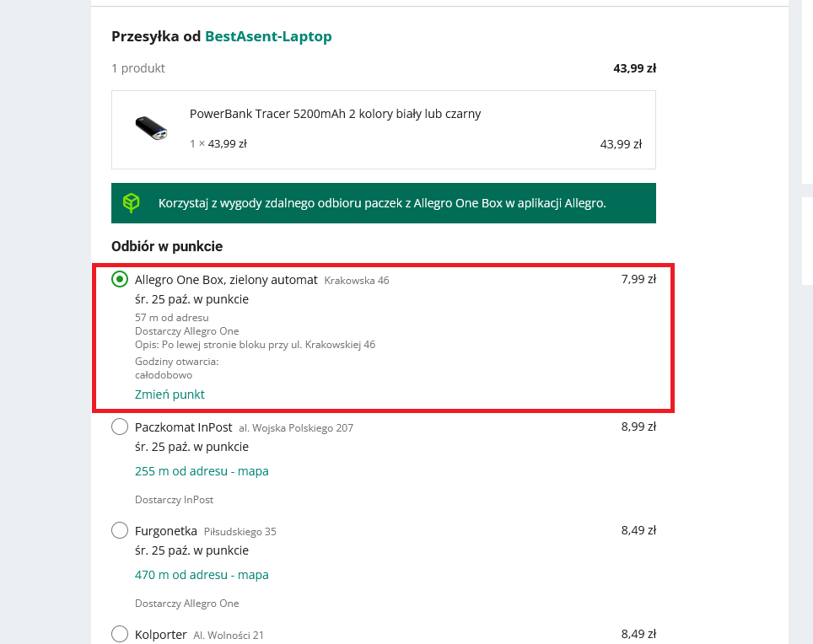This screenshot has height=644, width=813.
Task: Click the "1 produkt" summary text
Action: coord(138,68)
